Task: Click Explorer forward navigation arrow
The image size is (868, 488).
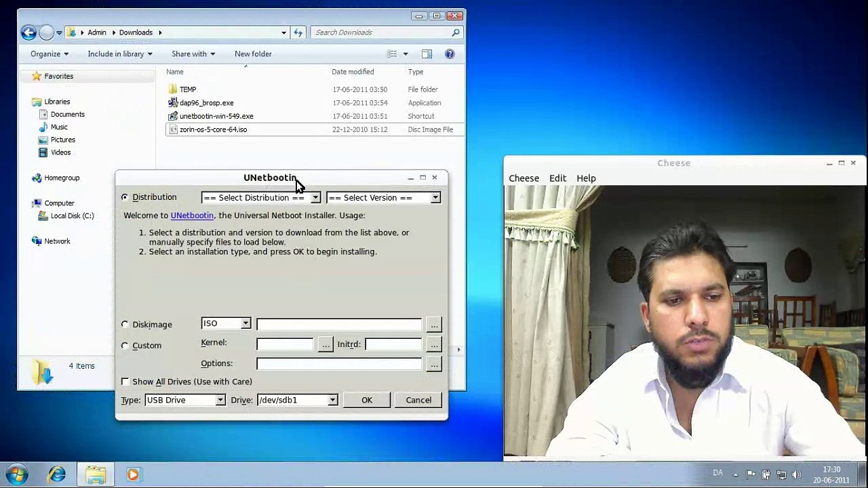Action: point(46,32)
